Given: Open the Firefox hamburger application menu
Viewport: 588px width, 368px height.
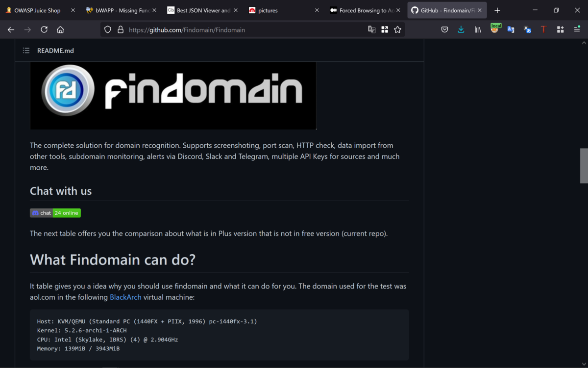Looking at the screenshot, I should (x=577, y=30).
